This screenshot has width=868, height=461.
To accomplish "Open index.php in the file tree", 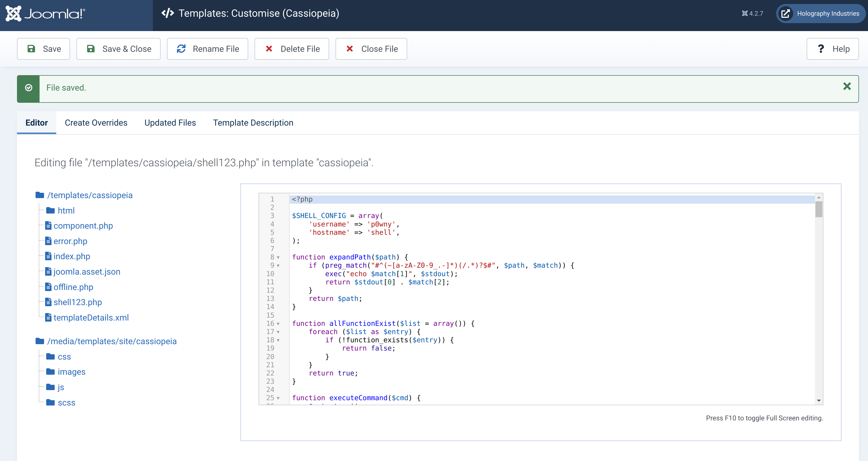I will point(72,256).
